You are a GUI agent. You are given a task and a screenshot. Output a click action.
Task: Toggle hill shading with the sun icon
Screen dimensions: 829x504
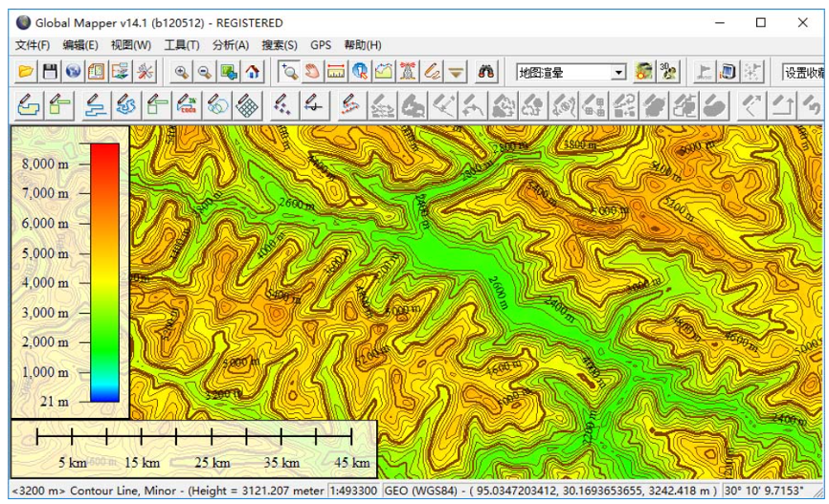(643, 72)
